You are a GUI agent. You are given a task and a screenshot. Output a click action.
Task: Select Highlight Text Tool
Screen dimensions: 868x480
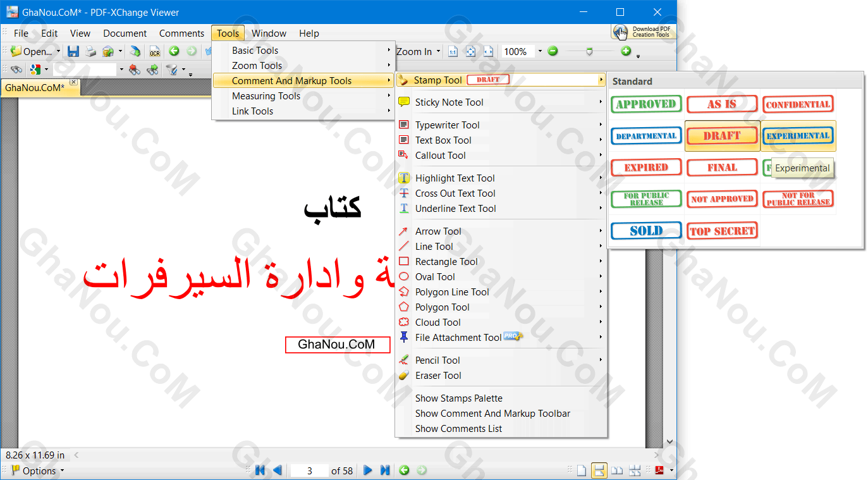(x=501, y=178)
